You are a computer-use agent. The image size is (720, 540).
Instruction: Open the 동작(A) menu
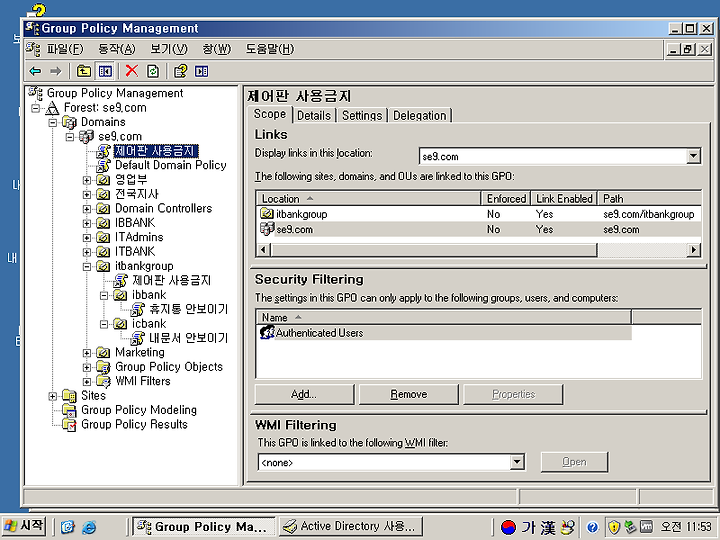[x=117, y=49]
